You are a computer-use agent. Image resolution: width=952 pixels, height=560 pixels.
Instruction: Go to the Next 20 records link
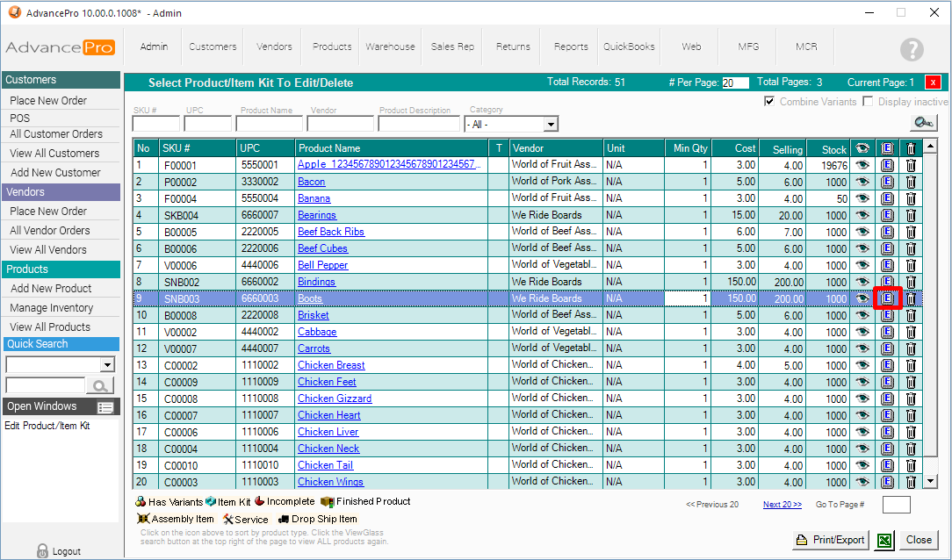click(782, 505)
